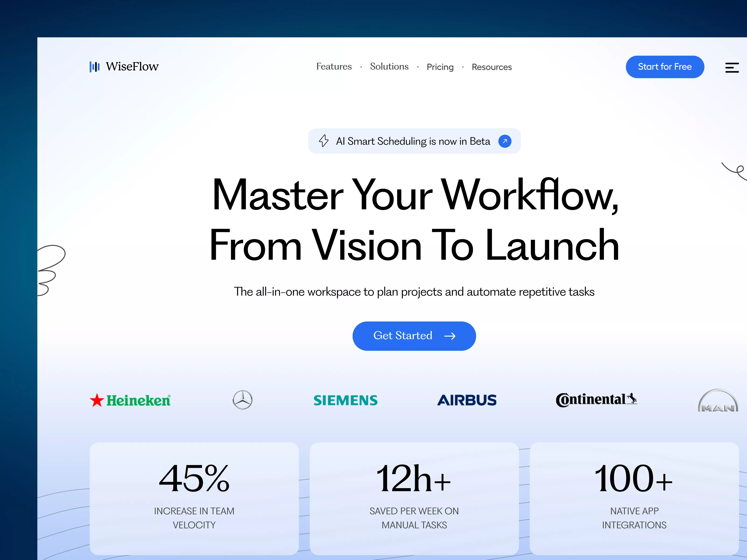The width and height of the screenshot is (747, 560).
Task: Open the AI Smart Scheduling announcement
Action: [413, 141]
